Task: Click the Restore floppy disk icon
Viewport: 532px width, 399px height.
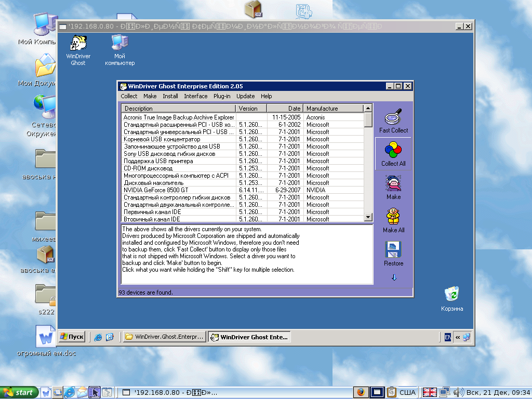Action: (x=393, y=250)
